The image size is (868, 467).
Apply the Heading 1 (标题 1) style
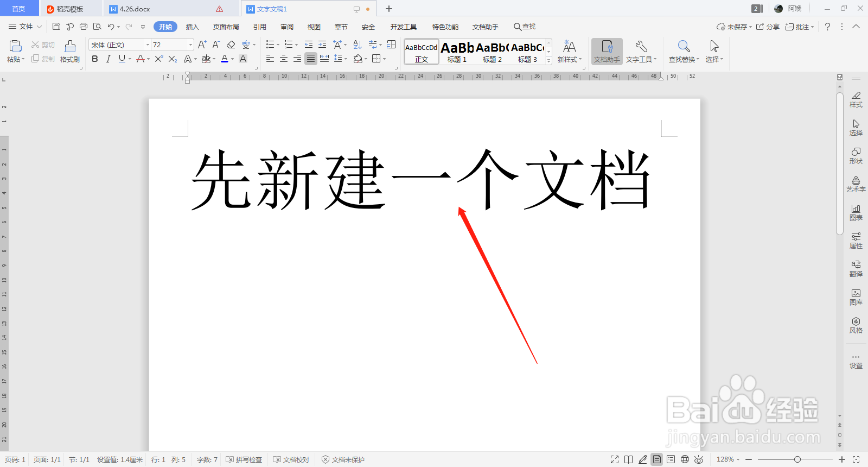(x=457, y=52)
